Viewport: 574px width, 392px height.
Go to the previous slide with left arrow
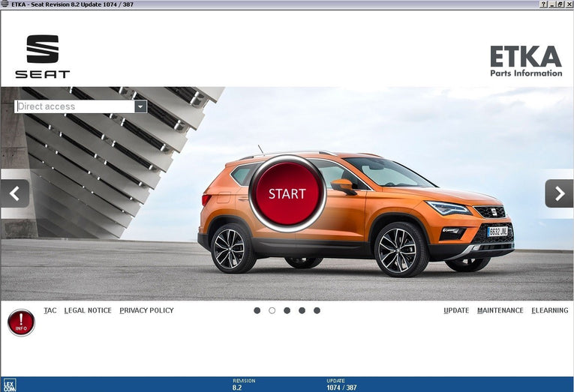tap(14, 193)
